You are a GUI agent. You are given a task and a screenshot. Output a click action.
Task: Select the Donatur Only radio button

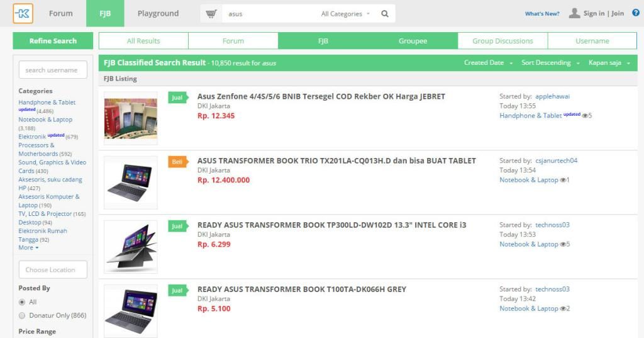point(22,315)
